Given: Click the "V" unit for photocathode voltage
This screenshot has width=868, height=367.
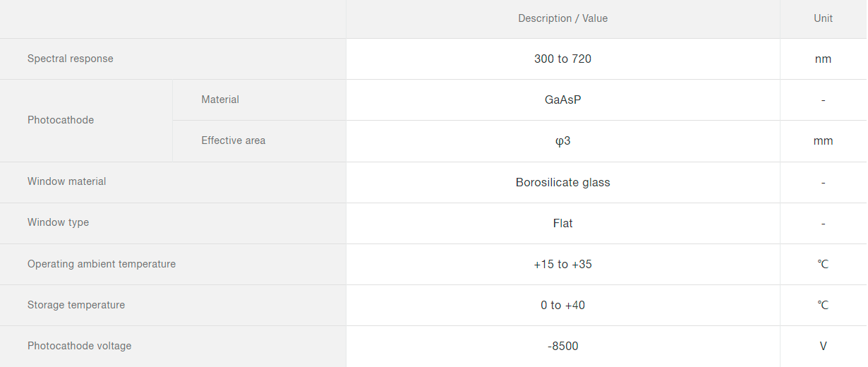Looking at the screenshot, I should (x=823, y=346).
